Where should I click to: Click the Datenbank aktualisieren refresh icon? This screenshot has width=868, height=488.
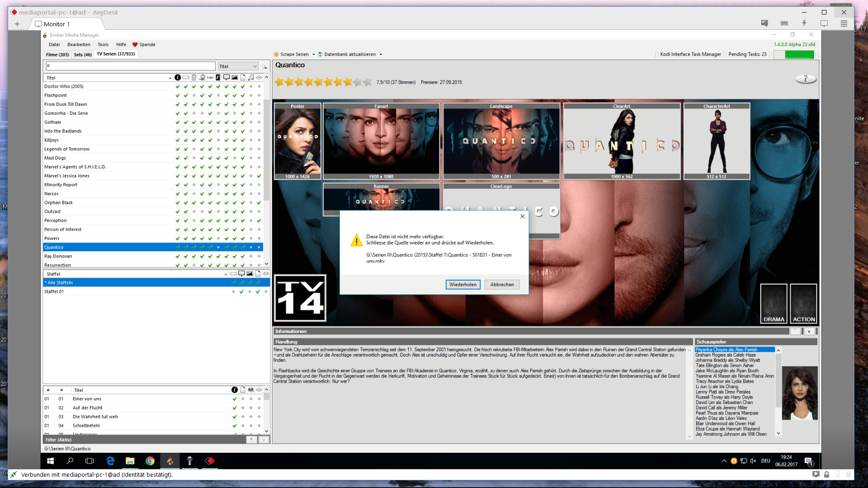pyautogui.click(x=320, y=54)
